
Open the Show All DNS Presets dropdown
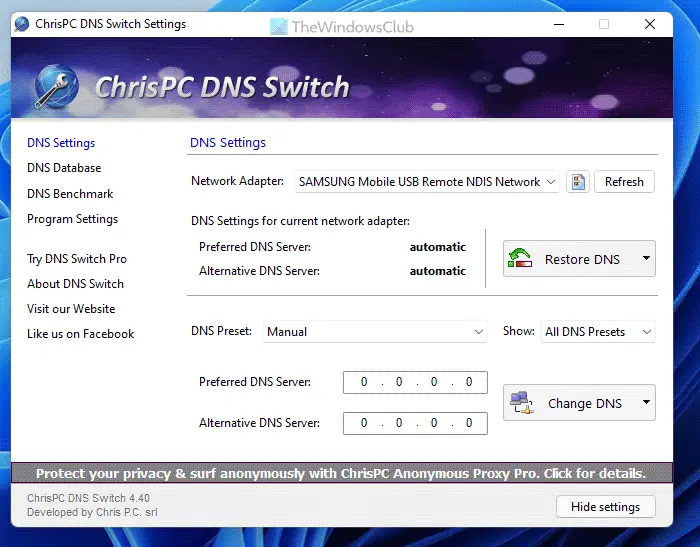point(598,332)
